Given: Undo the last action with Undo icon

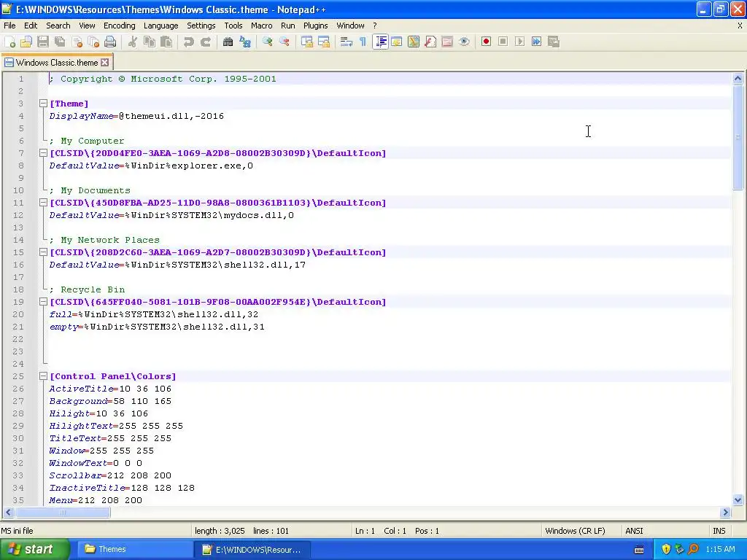Looking at the screenshot, I should tap(189, 42).
